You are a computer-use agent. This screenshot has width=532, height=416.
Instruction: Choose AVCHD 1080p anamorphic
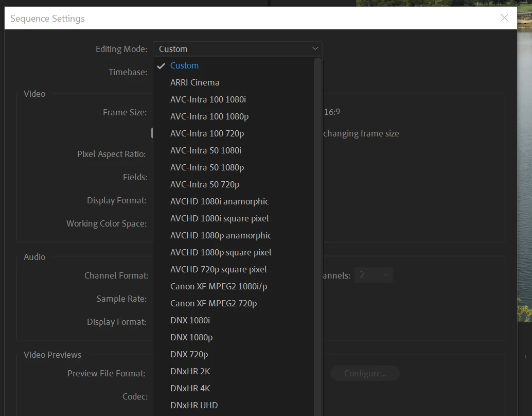(234, 235)
